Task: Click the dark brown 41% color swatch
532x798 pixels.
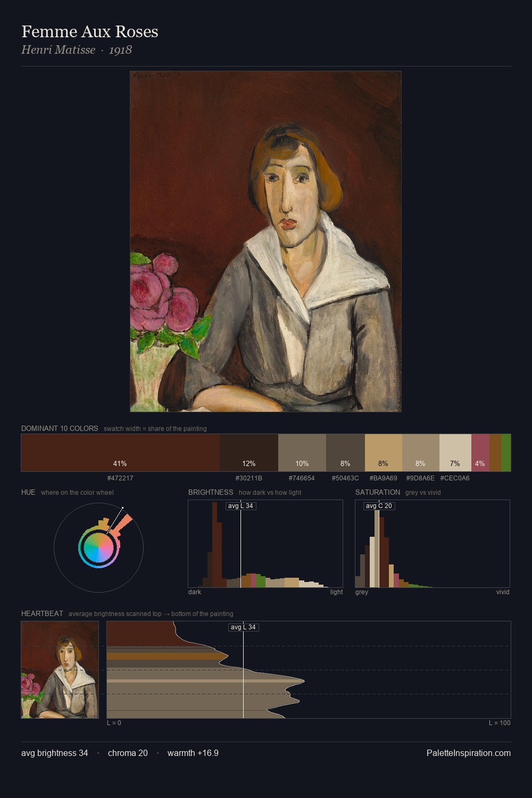Action: pyautogui.click(x=120, y=453)
